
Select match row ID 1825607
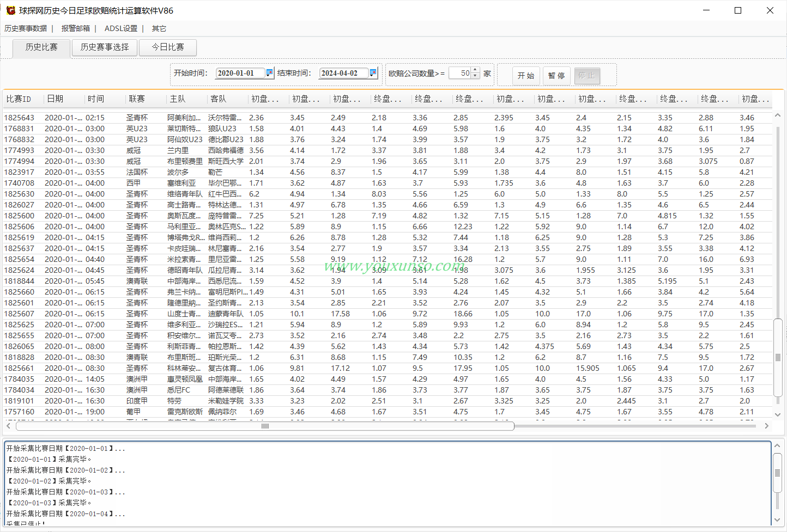[x=388, y=314]
